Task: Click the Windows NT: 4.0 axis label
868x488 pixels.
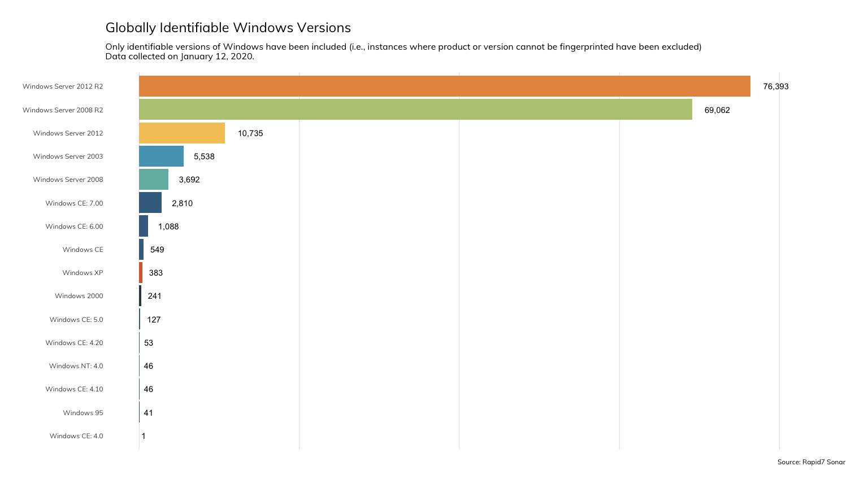Action: pos(76,366)
